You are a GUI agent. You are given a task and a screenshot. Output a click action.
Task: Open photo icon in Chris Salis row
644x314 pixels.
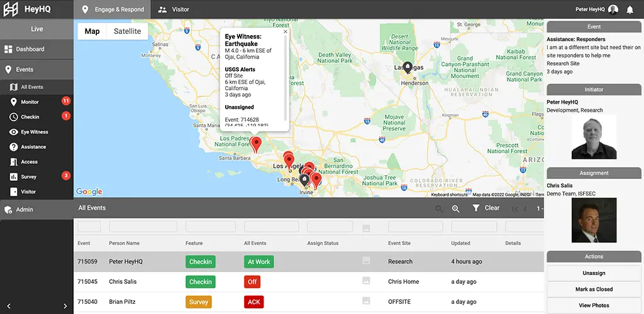tap(367, 281)
